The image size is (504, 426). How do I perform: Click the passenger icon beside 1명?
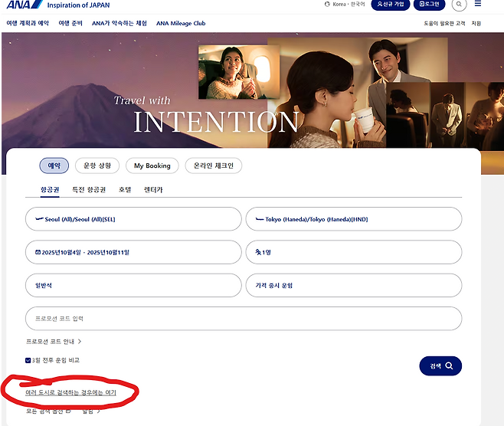(x=258, y=252)
